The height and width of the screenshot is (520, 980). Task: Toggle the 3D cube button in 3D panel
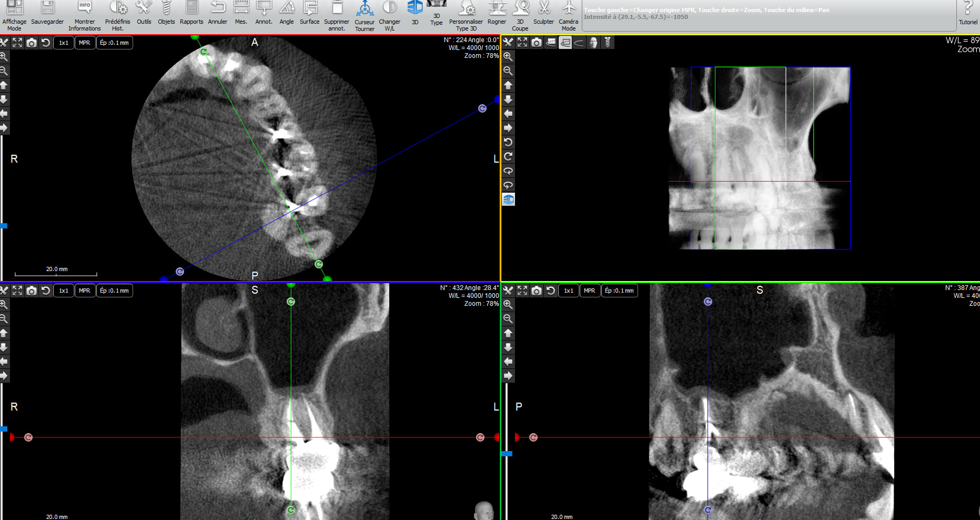pyautogui.click(x=508, y=199)
